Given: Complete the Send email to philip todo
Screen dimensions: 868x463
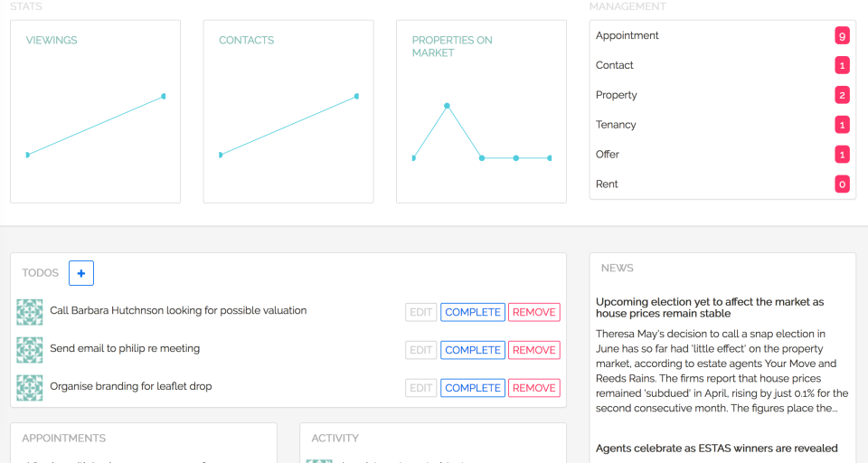Looking at the screenshot, I should [x=473, y=350].
